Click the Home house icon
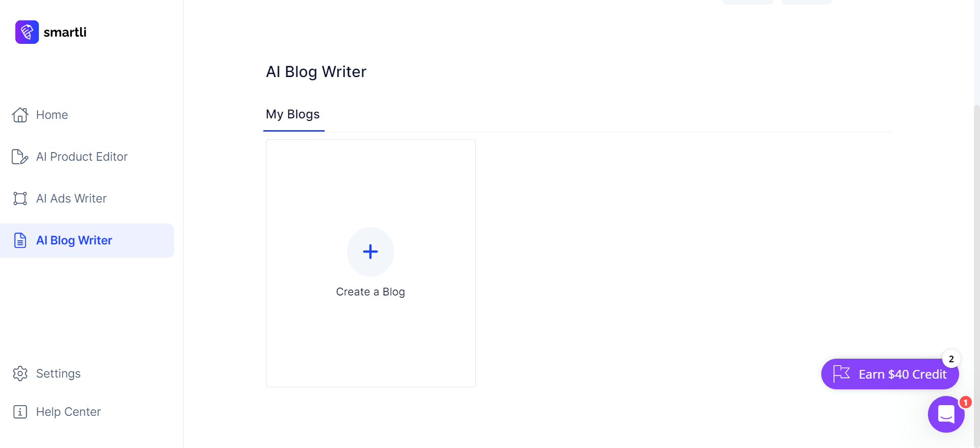 point(20,115)
